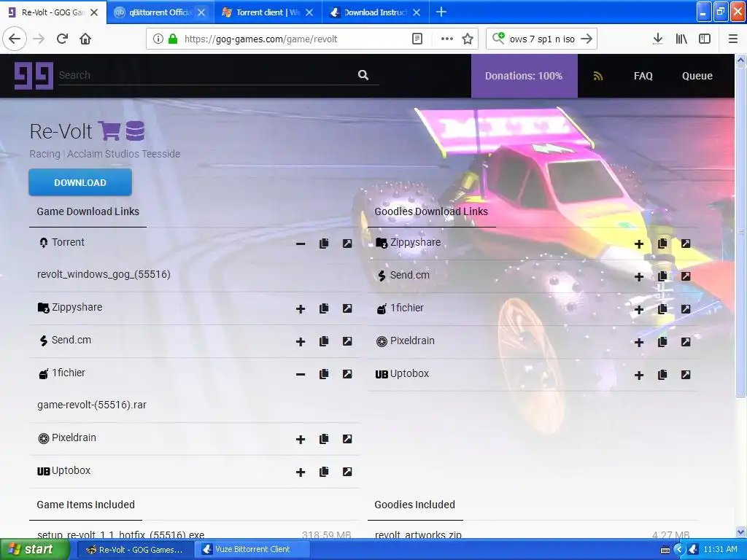Viewport: 747px width, 560px height.
Task: Open game Zippyshare link externally
Action: [347, 308]
